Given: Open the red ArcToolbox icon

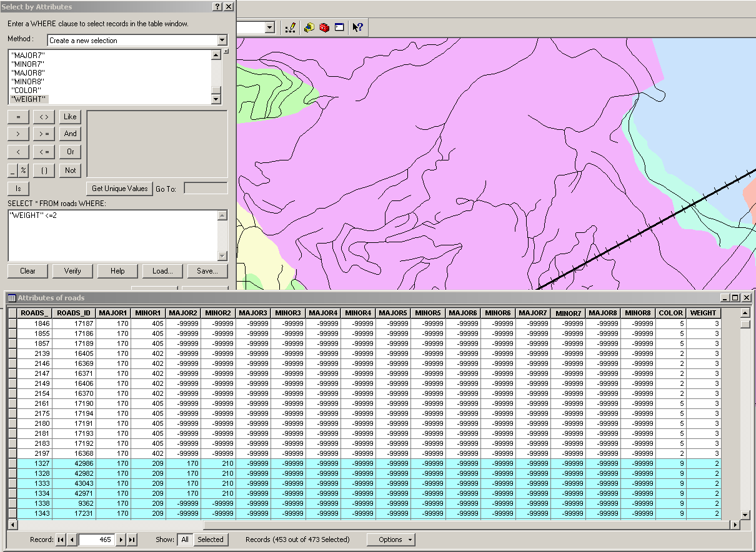Looking at the screenshot, I should 324,27.
